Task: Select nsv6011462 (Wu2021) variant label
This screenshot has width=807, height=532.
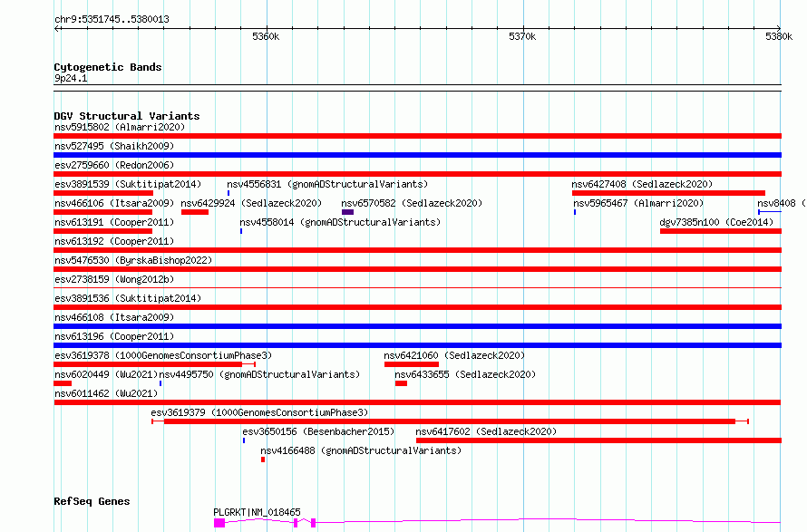Action: [x=105, y=393]
